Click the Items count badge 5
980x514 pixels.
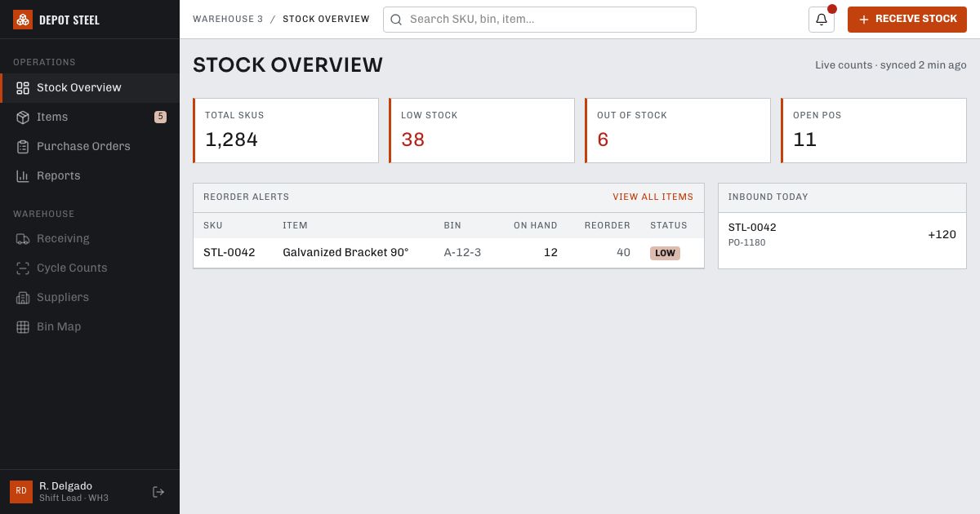click(x=160, y=117)
